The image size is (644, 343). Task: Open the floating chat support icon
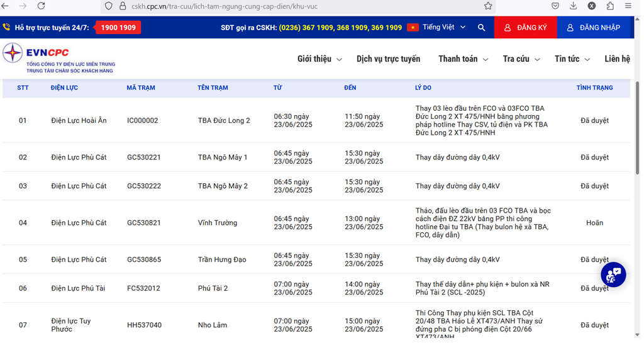(613, 274)
